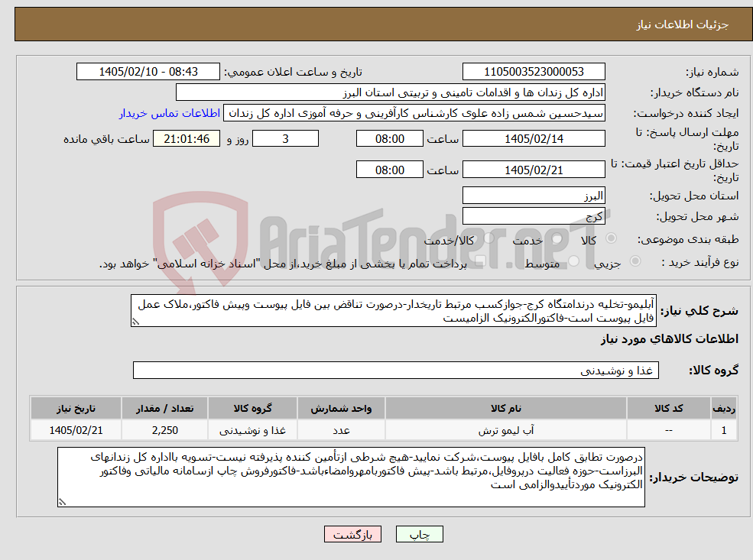Click the remaining time field 21:01:46
This screenshot has width=753, height=560.
187,139
